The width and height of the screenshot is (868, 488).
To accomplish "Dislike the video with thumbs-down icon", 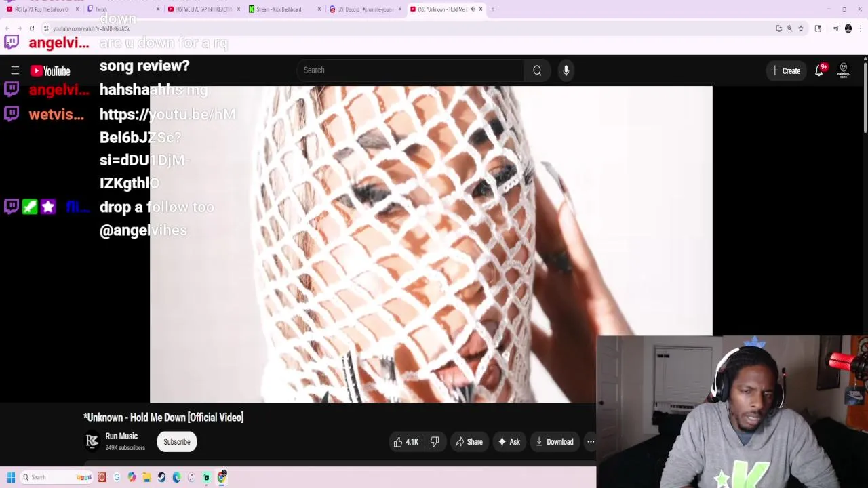I will click(x=435, y=442).
